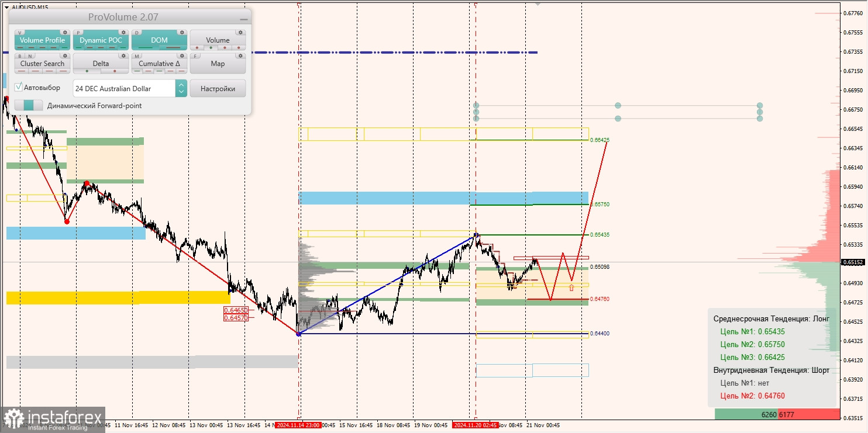Click the 0.65750 target level label

pyautogui.click(x=600, y=205)
